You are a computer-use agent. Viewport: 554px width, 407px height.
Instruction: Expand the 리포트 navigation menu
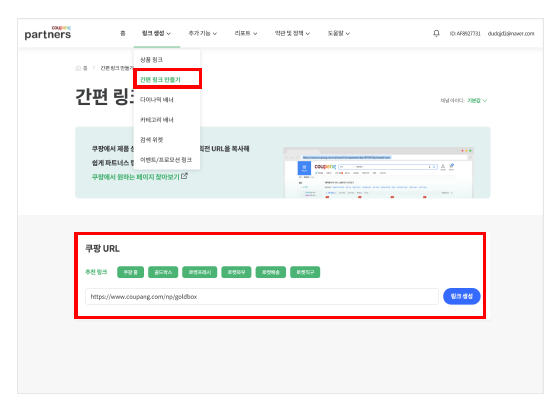click(246, 33)
